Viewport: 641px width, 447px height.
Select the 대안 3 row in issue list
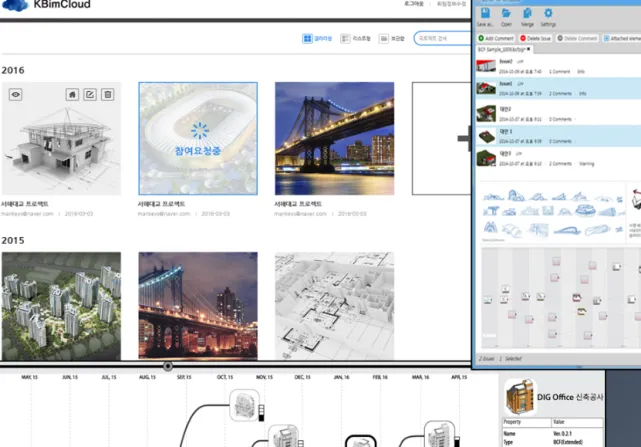(558, 136)
